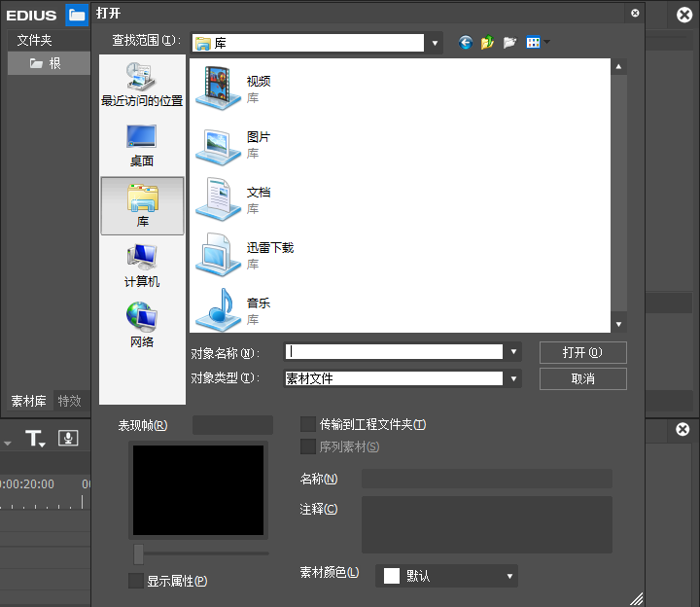Toggle the 显示属性 checkbox
Viewport: 700px width, 607px height.
pyautogui.click(x=136, y=581)
